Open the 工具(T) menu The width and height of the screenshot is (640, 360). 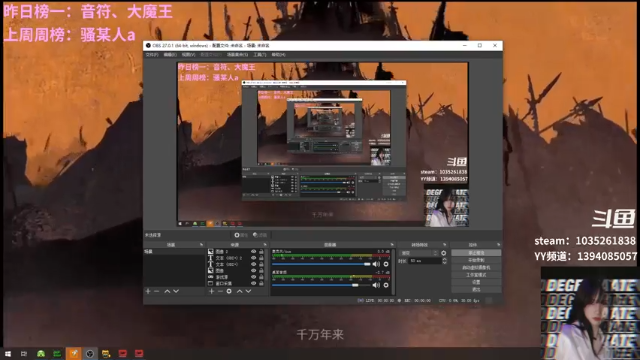coord(260,55)
